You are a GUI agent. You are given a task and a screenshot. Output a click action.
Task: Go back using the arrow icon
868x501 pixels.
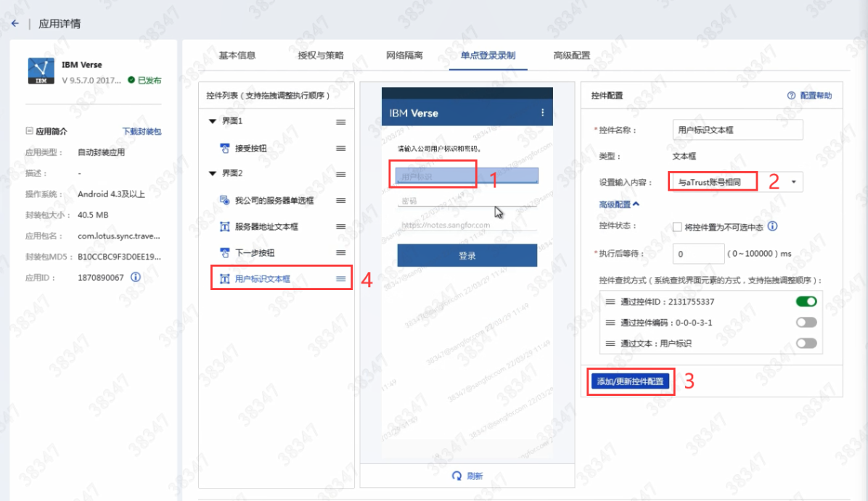point(15,23)
